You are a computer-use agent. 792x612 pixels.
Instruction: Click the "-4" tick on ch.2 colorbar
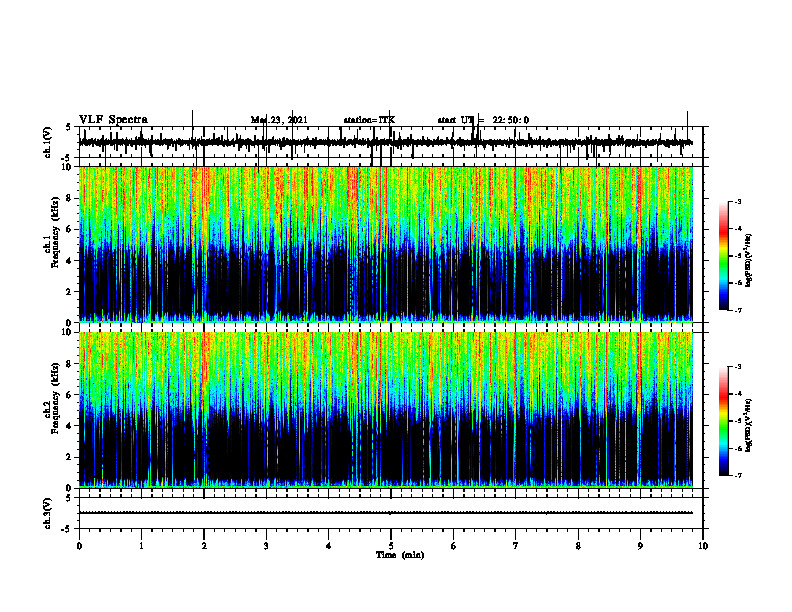[x=737, y=394]
